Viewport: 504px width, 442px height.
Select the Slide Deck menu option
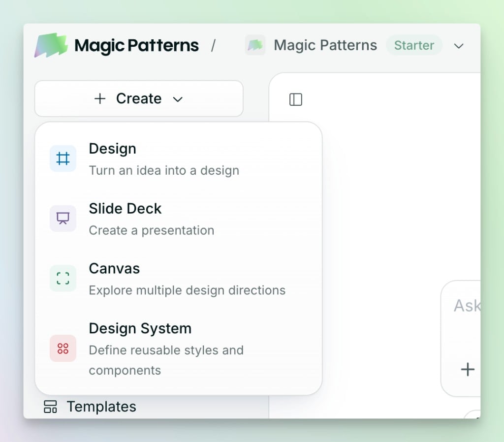point(178,219)
